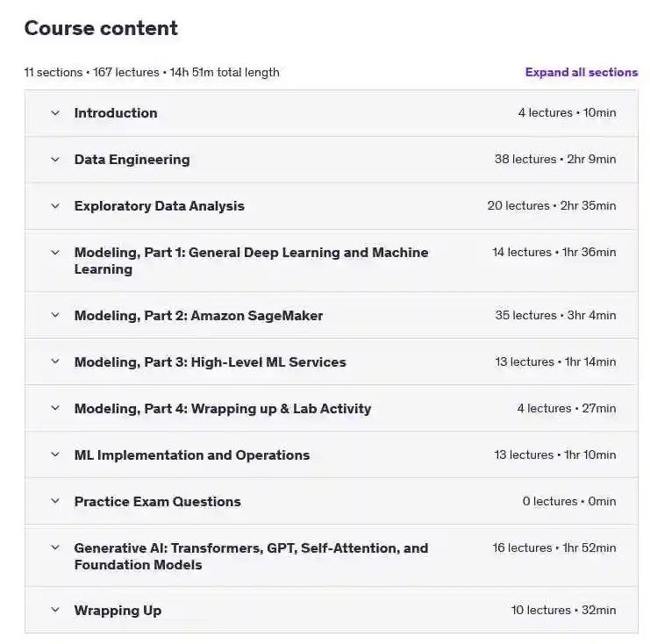Expand chevron for Generative AI section
The height and width of the screenshot is (644, 650).
pyautogui.click(x=55, y=547)
